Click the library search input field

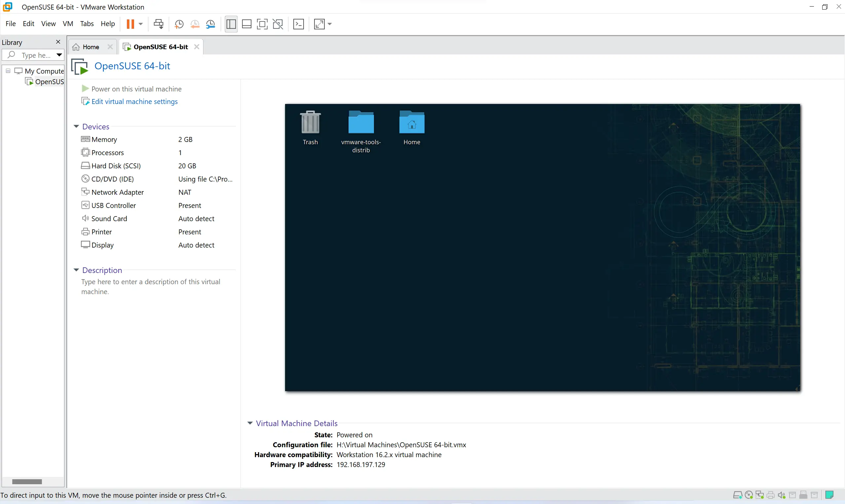pyautogui.click(x=36, y=55)
